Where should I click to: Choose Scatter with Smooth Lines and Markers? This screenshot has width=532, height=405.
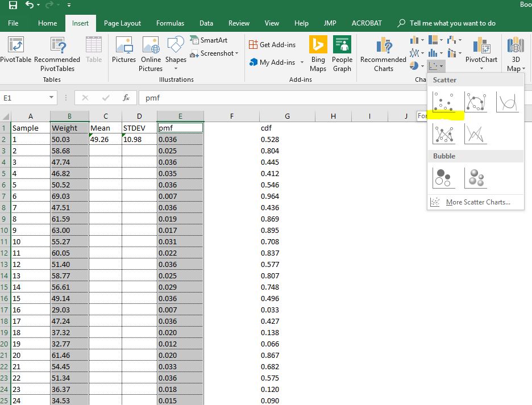coord(476,102)
